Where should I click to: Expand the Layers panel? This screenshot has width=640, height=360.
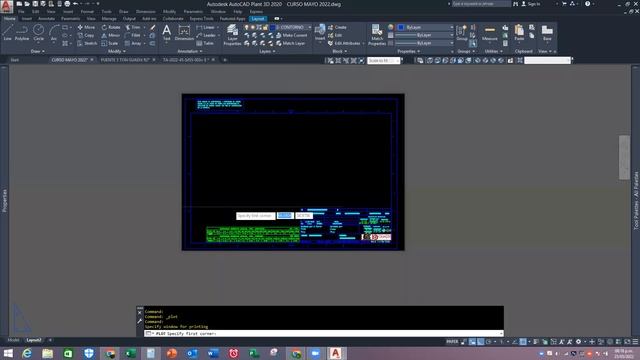[267, 51]
